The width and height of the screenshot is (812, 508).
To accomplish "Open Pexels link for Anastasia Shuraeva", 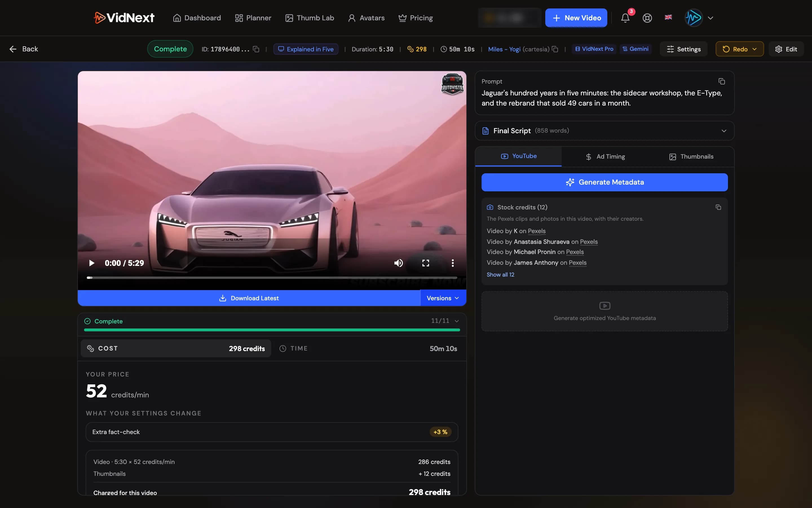I will pos(588,242).
